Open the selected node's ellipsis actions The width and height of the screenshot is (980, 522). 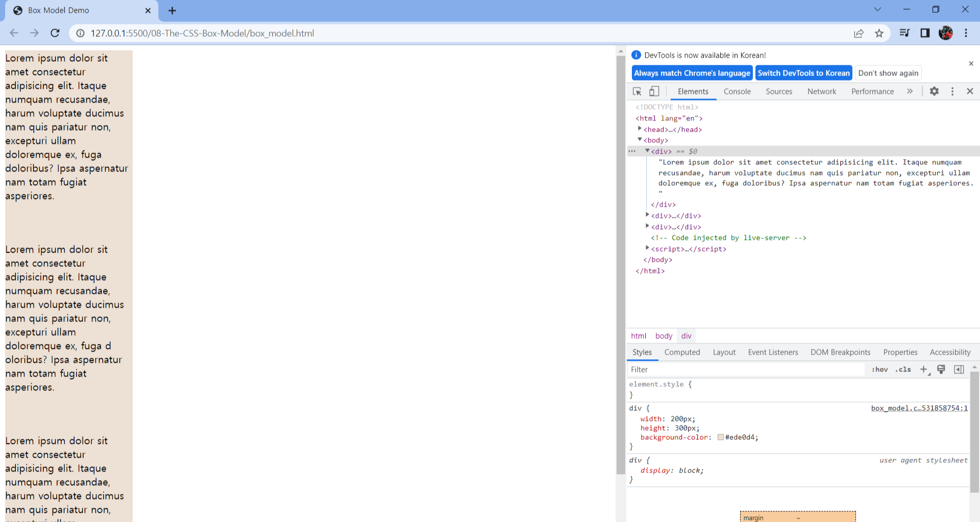click(x=632, y=151)
